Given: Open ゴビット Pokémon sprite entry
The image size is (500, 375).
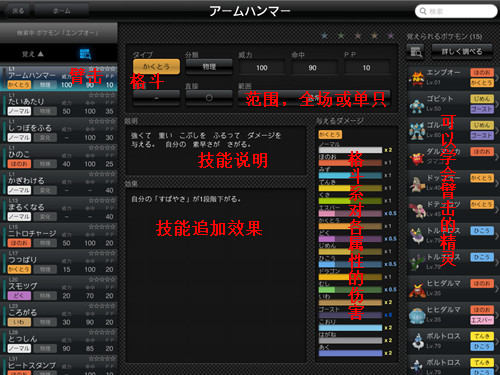Looking at the screenshot, I should pos(416,105).
